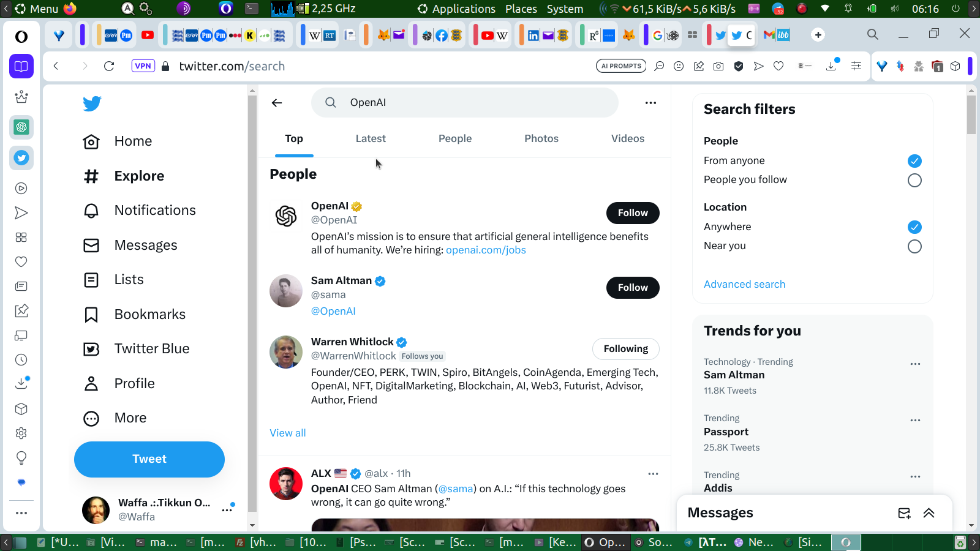Select the Near you location filter
The image size is (980, 551).
point(914,246)
